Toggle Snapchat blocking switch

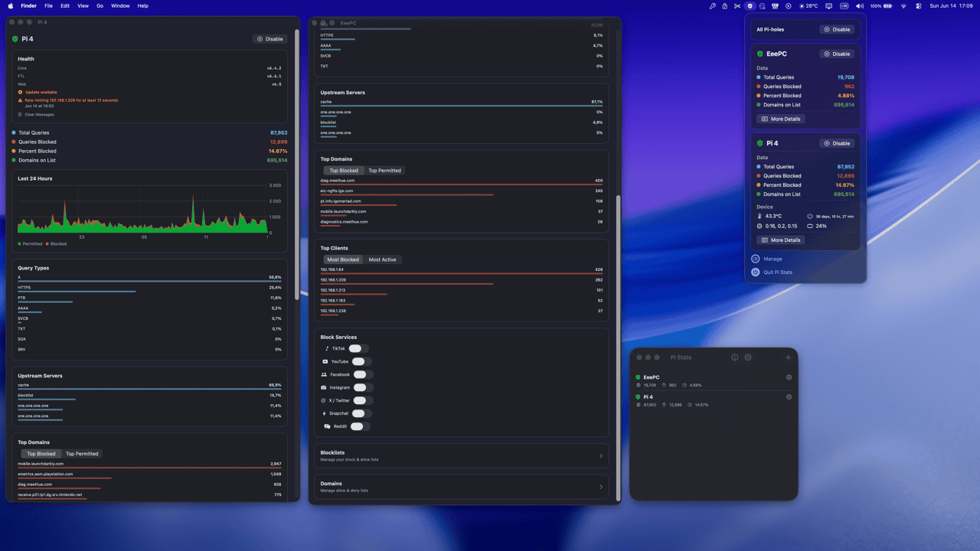pos(361,413)
